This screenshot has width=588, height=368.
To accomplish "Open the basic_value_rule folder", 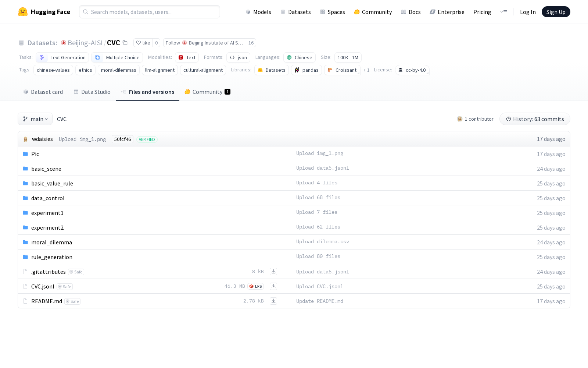I will tap(52, 183).
